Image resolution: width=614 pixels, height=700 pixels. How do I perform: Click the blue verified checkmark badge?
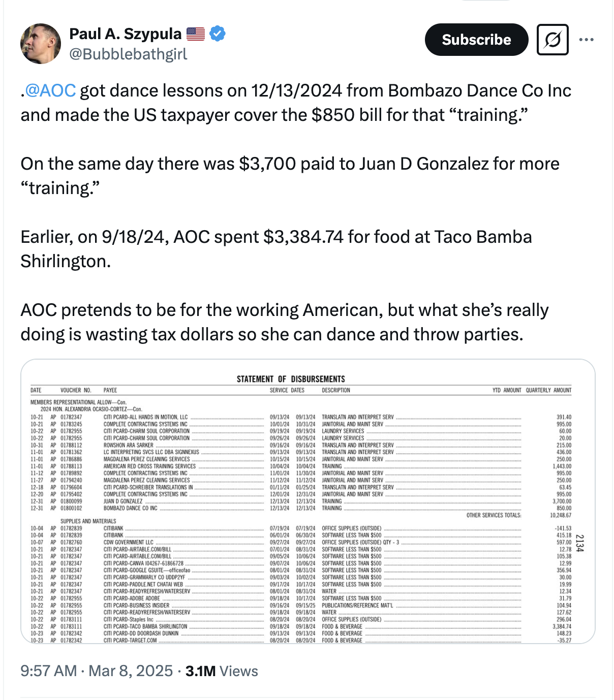point(218,34)
